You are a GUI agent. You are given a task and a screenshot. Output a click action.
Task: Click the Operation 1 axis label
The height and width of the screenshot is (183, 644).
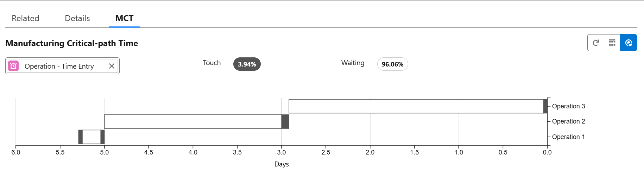(x=568, y=137)
